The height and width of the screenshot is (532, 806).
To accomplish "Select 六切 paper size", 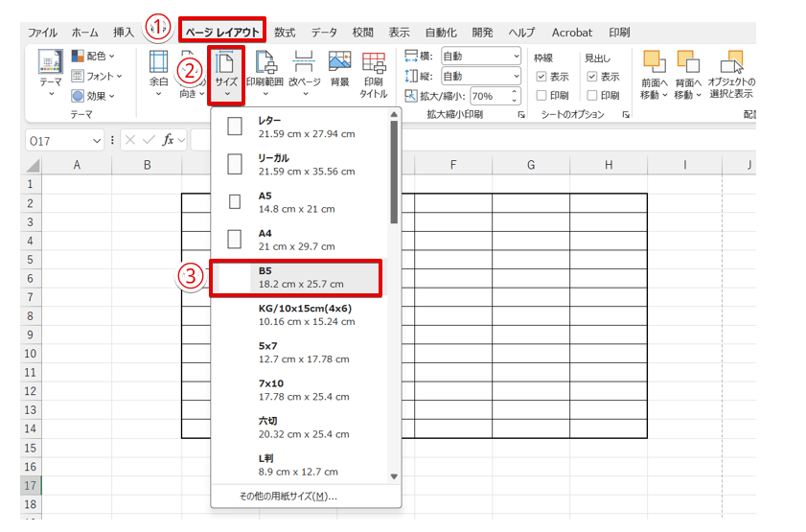I will 300,428.
